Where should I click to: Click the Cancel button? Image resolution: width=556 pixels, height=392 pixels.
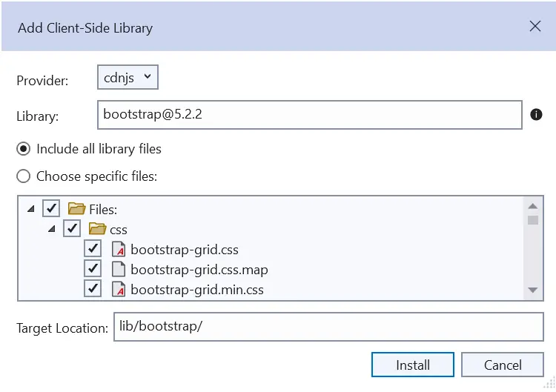[503, 365]
